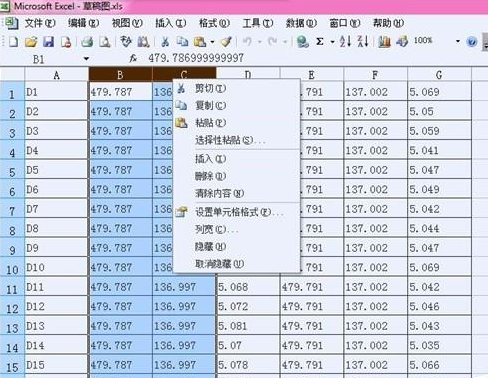
Task: Choose 设置单元格格式 (Format Cells) in context menu
Action: click(237, 212)
